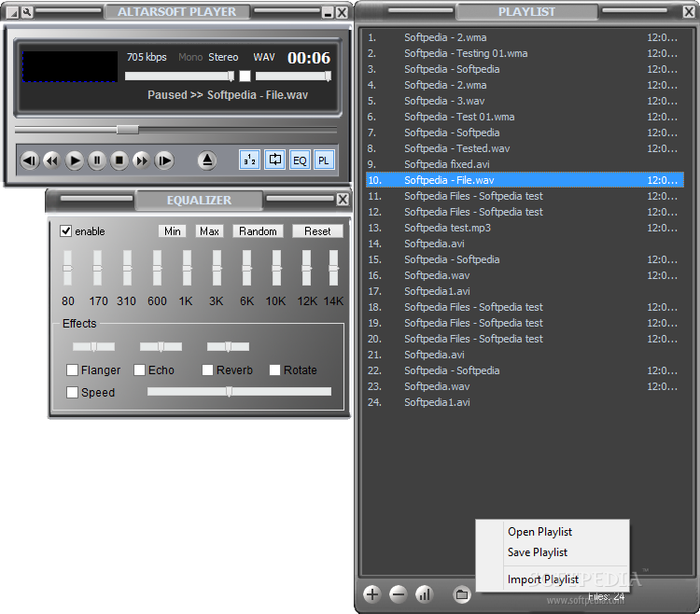Open settings via the wrench icon

click(x=27, y=12)
